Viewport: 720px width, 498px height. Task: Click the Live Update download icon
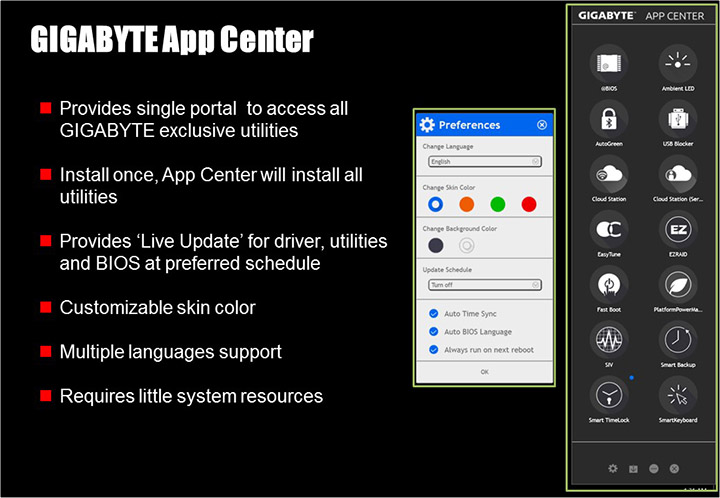tap(633, 469)
